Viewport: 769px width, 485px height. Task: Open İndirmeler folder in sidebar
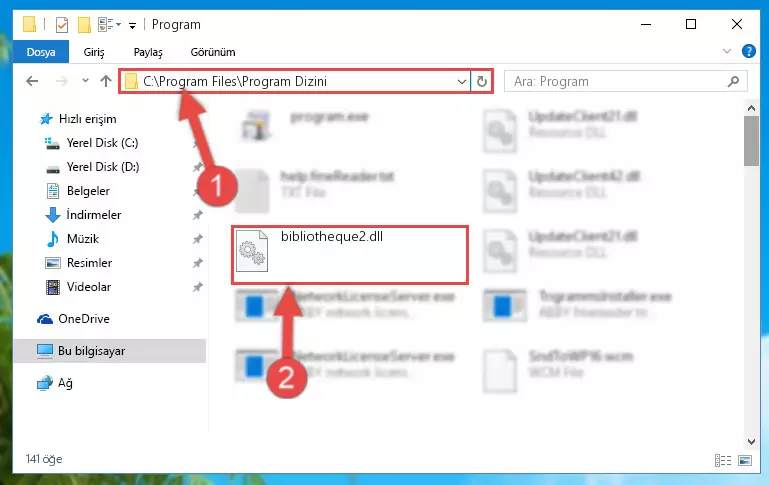click(x=83, y=215)
